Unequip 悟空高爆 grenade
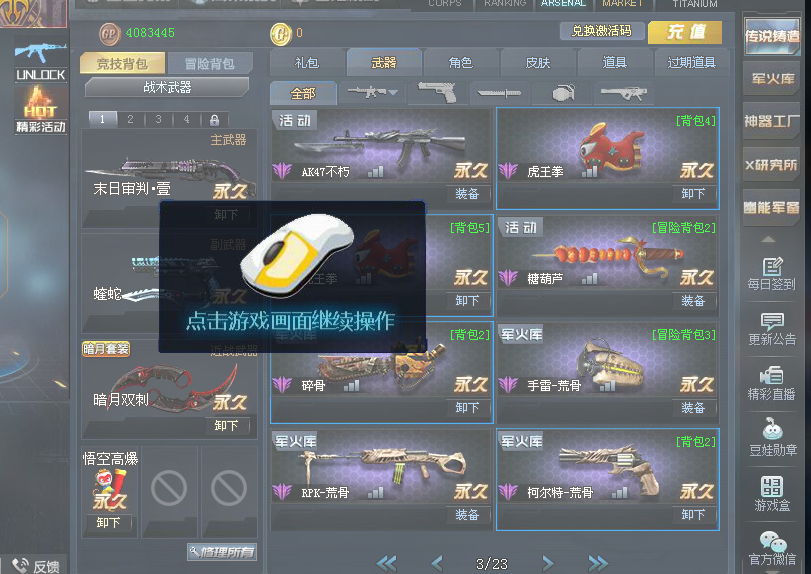811x574 pixels. tap(108, 523)
